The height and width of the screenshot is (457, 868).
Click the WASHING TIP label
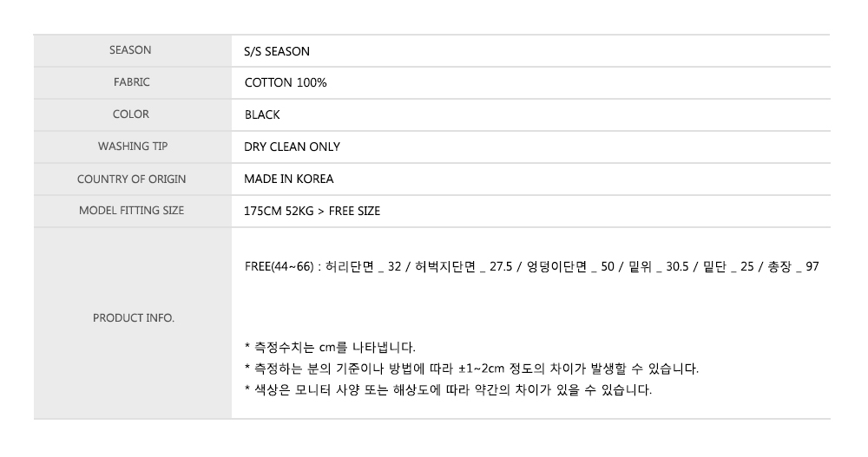(130, 147)
